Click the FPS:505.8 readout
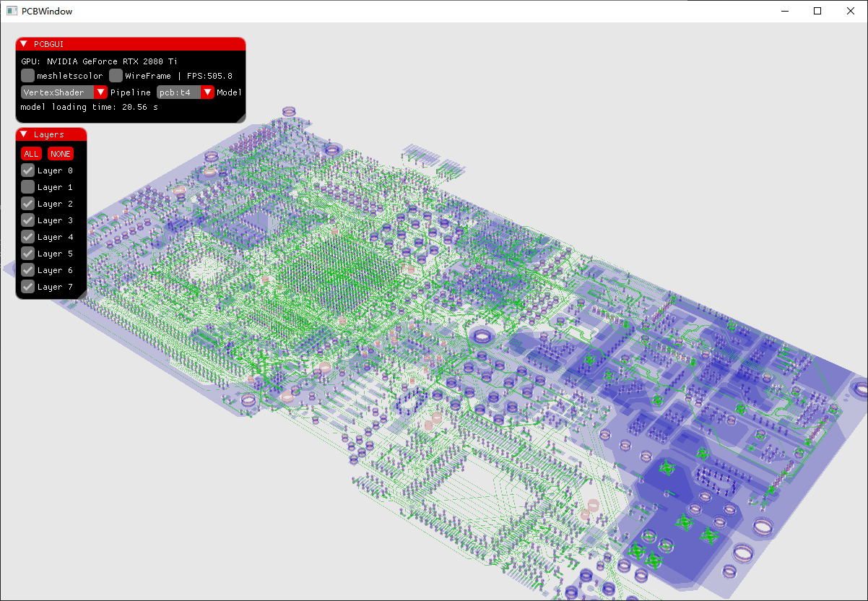868x601 pixels. pyautogui.click(x=209, y=76)
